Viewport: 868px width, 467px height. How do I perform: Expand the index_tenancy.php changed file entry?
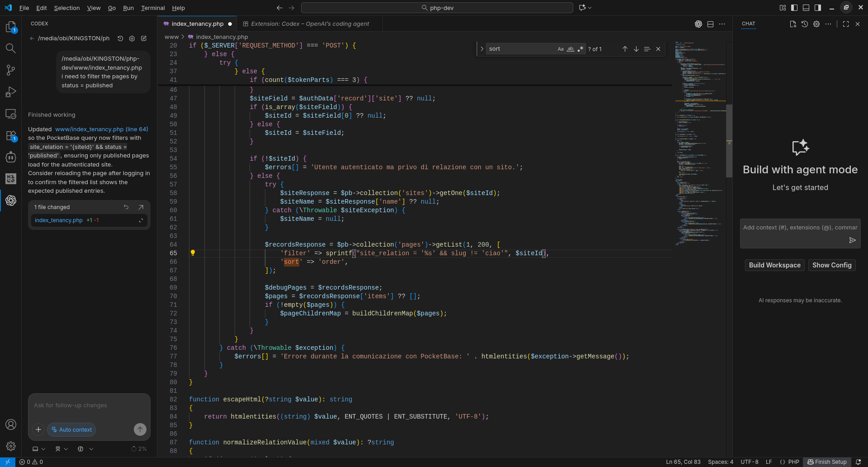141,220
